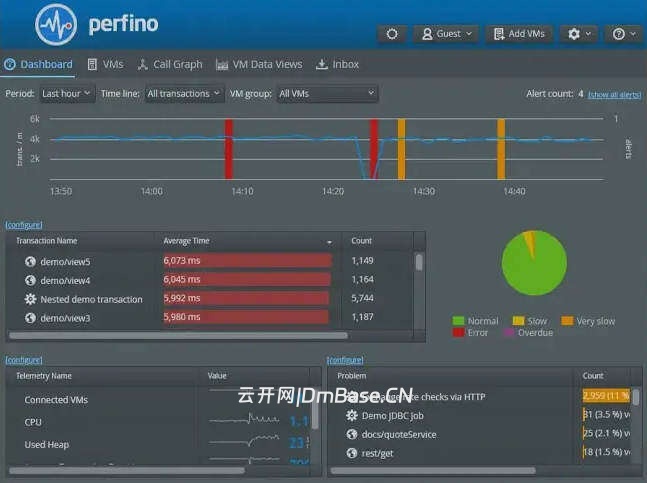647x483 pixels.
Task: Open the Call Graph tab
Action: pyautogui.click(x=170, y=64)
